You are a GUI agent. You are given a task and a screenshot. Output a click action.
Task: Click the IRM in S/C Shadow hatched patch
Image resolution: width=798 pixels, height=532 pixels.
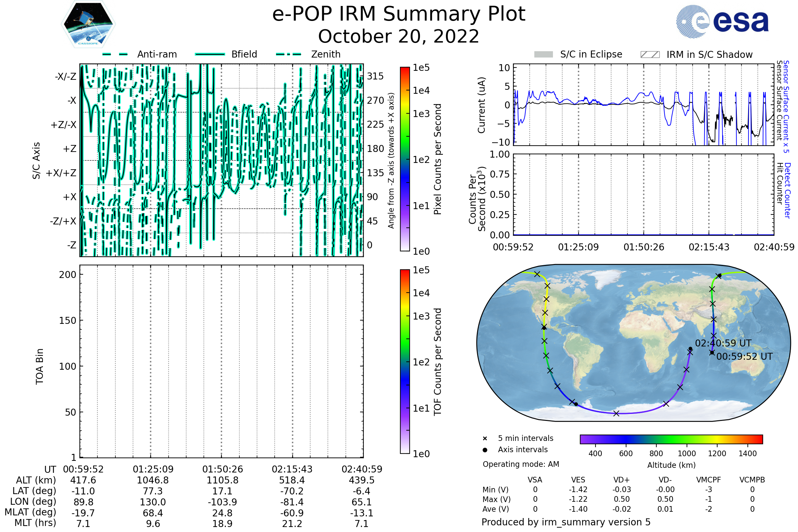(650, 55)
